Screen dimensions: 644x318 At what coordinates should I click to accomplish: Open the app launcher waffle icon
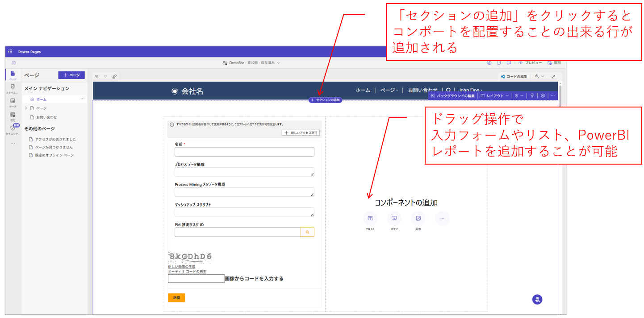click(x=10, y=52)
